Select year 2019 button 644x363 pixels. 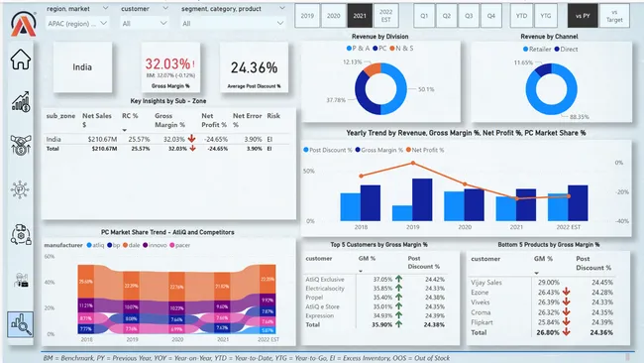click(307, 16)
